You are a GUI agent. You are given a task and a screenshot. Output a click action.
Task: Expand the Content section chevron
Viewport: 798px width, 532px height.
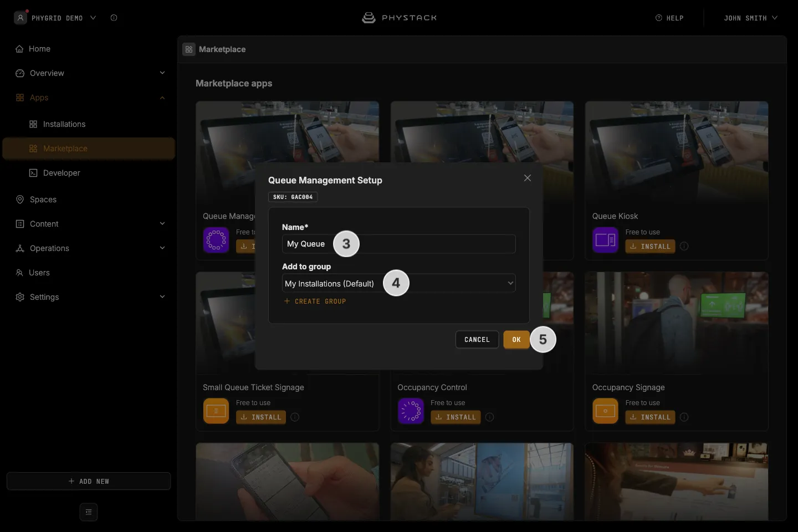(162, 224)
